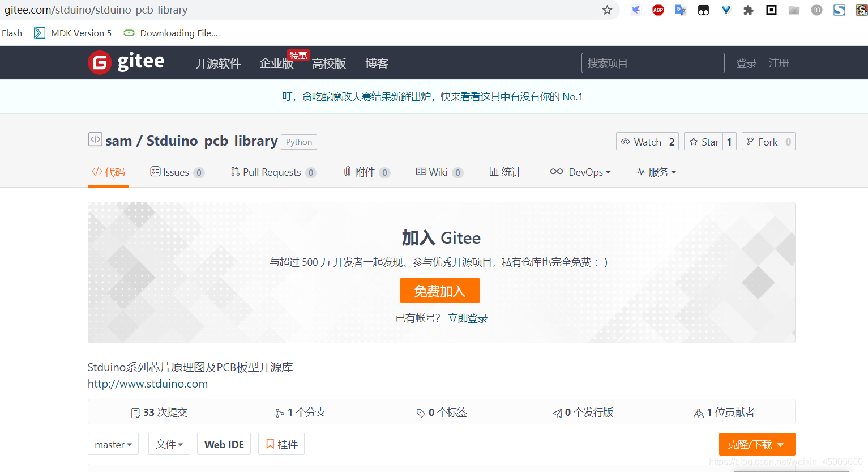View watchers count 2
This screenshot has height=472, width=868.
[x=672, y=142]
